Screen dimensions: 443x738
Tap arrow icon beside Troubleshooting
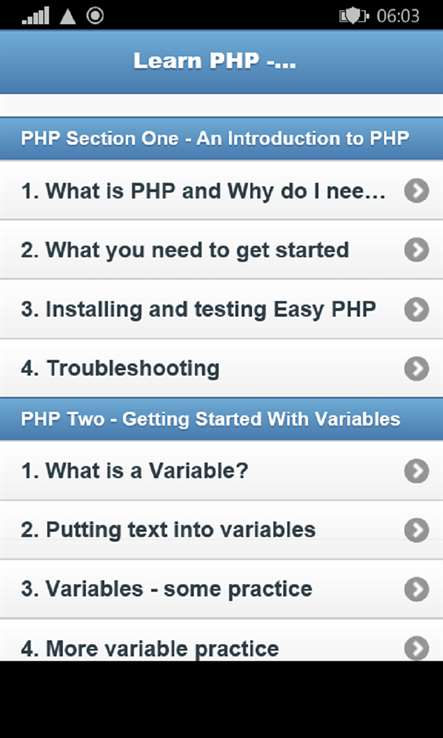click(417, 369)
